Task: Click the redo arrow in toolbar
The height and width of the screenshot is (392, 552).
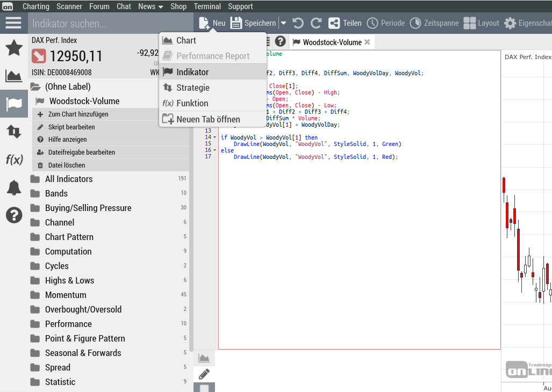Action: 316,23
